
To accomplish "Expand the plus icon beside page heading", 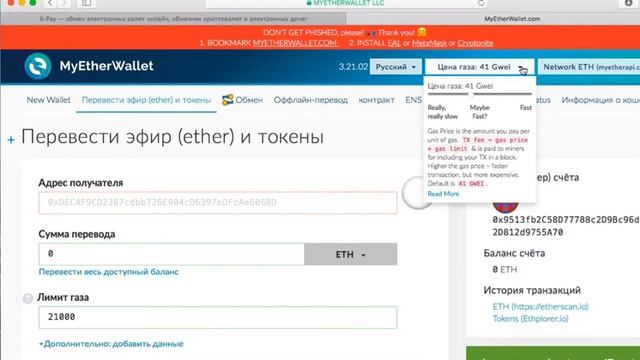I will pyautogui.click(x=11, y=140).
